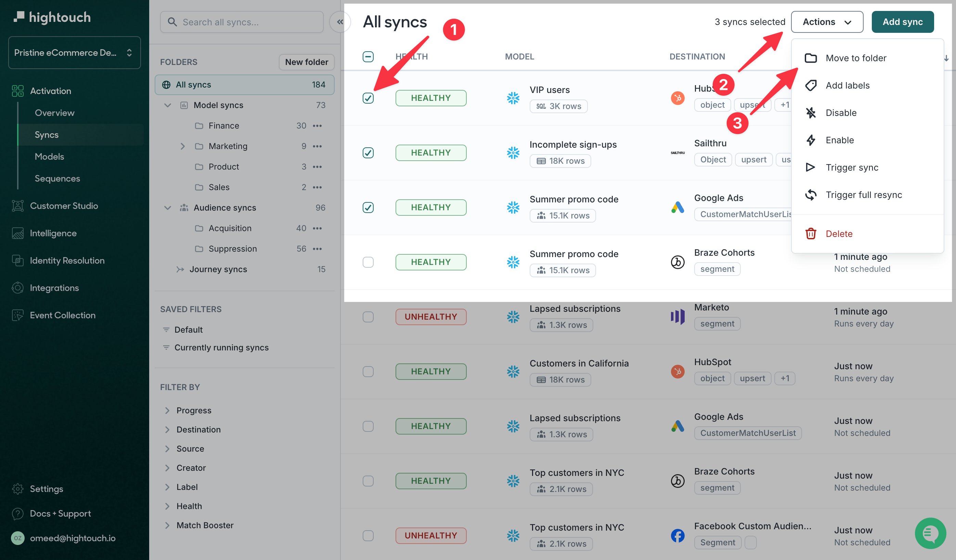Image resolution: width=956 pixels, height=560 pixels.
Task: Click the Marketo destination icon for Lapsed subscriptions
Action: (x=678, y=316)
